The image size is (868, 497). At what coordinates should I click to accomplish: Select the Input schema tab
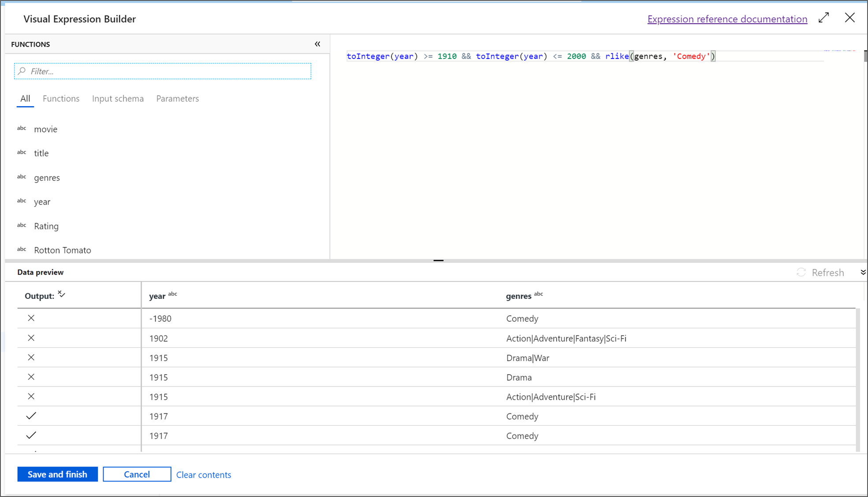pyautogui.click(x=118, y=98)
